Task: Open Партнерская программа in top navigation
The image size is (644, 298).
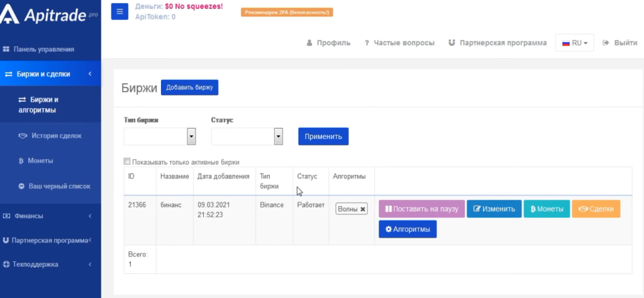Action: pyautogui.click(x=497, y=43)
